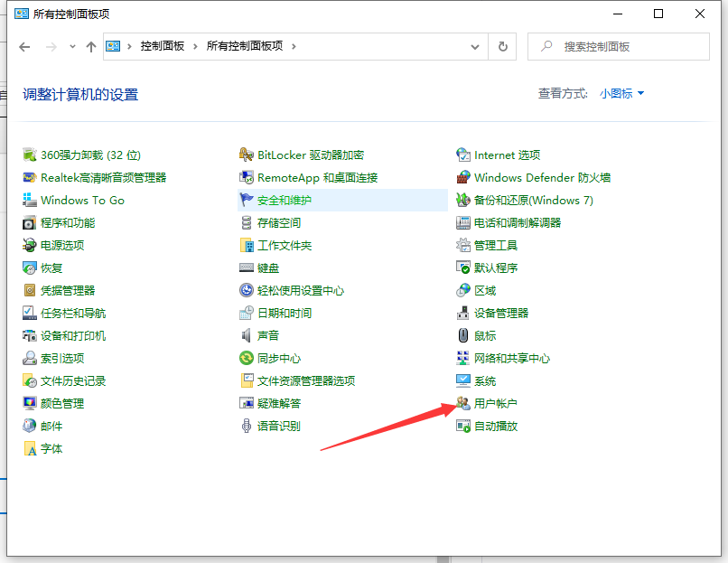
Task: Go up one level with up arrow
Action: tap(90, 47)
